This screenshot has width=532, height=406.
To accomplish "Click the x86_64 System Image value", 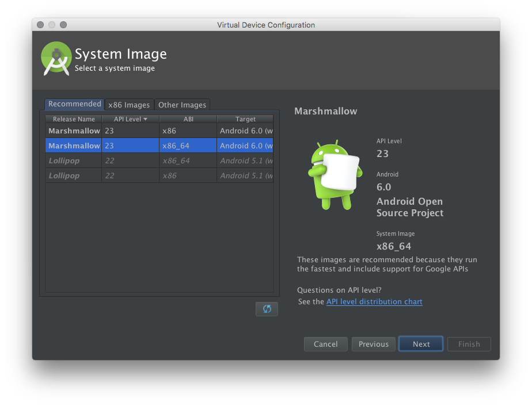I will coord(394,246).
